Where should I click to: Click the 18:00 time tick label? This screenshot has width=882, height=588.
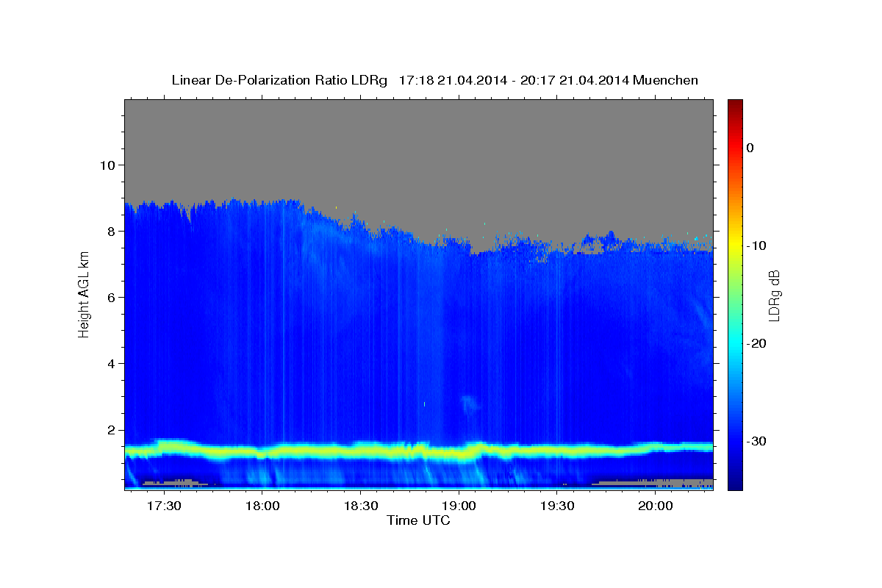coord(262,506)
